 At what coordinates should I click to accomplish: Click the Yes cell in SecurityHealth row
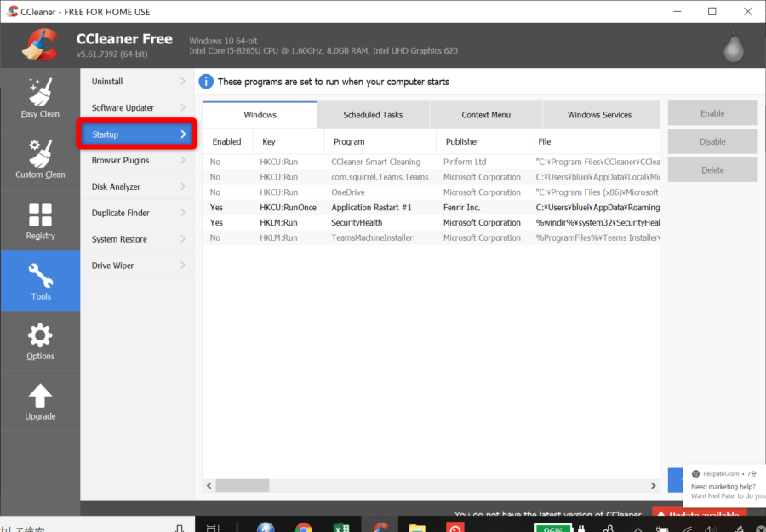pyautogui.click(x=216, y=222)
